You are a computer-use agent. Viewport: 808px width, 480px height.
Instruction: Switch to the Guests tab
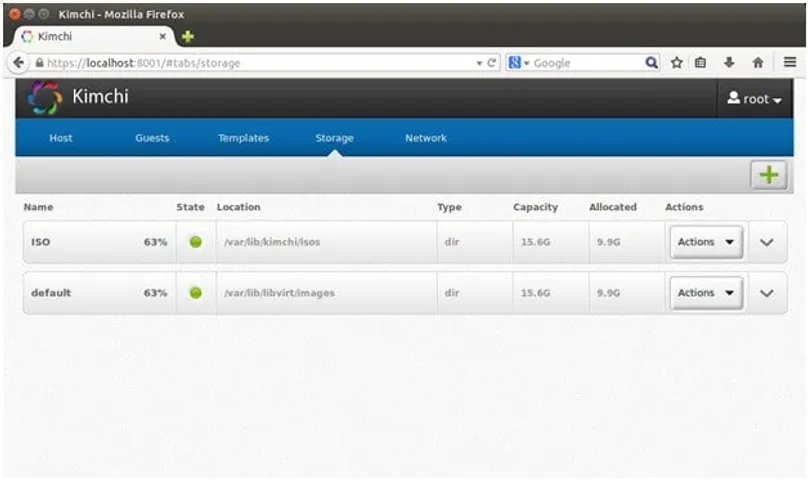coord(152,138)
